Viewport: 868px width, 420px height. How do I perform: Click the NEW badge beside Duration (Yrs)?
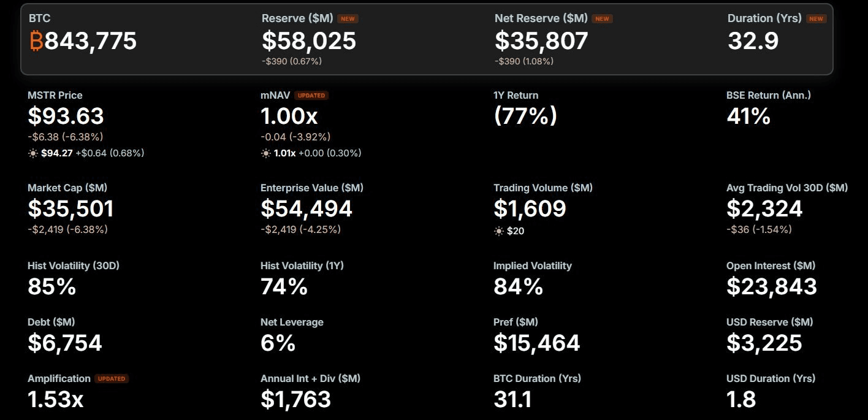click(x=817, y=19)
